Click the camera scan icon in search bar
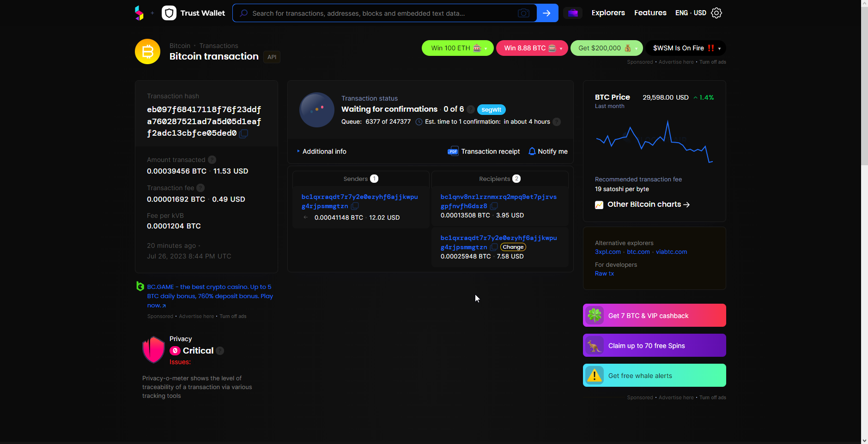This screenshot has width=868, height=444. coord(523,13)
